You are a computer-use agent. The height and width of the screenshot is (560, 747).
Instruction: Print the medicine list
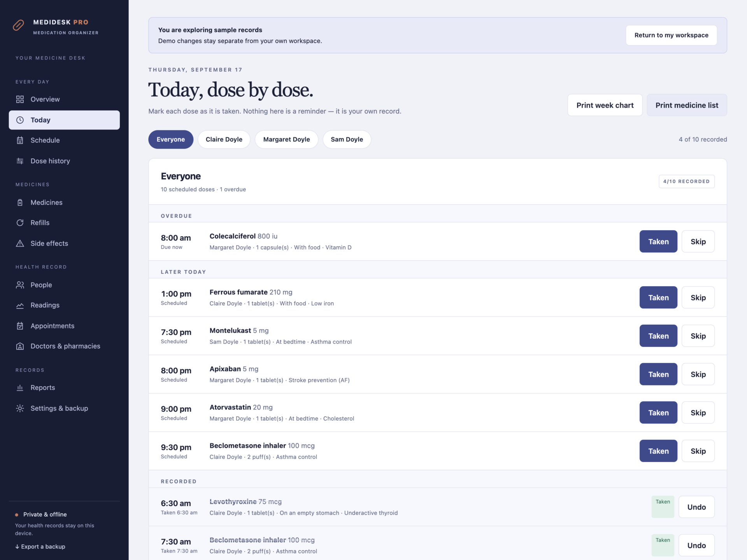tap(687, 105)
